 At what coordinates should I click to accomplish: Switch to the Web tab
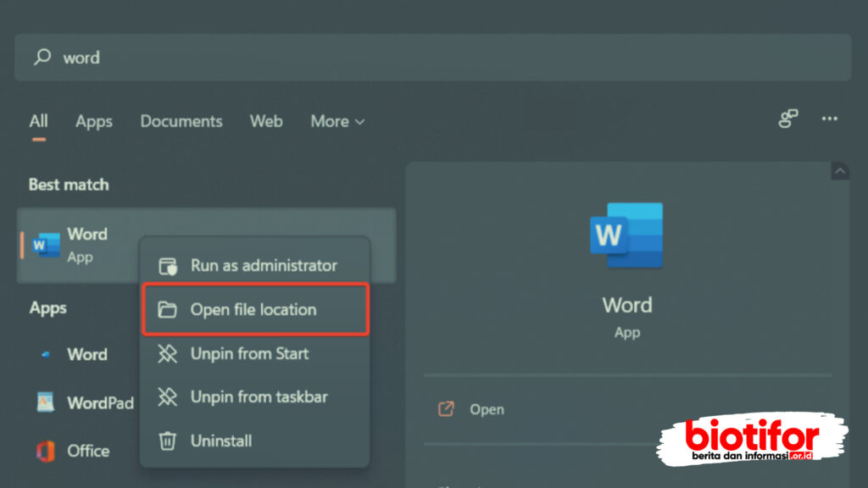[x=266, y=121]
